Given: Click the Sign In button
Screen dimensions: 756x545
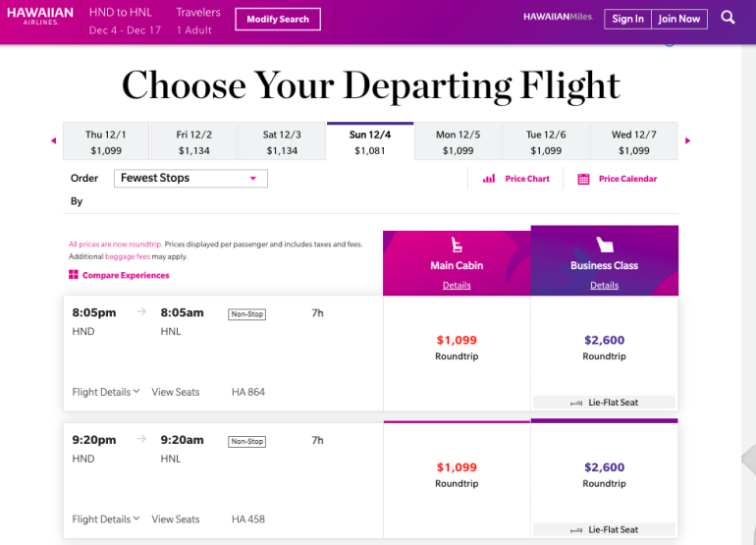Looking at the screenshot, I should click(x=627, y=19).
